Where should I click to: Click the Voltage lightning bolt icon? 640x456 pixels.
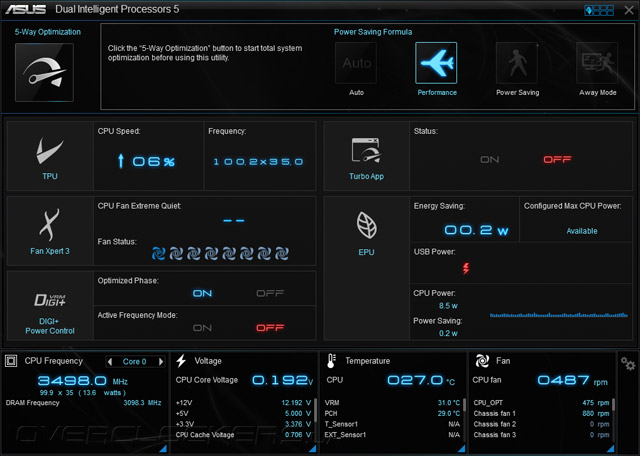tap(181, 361)
